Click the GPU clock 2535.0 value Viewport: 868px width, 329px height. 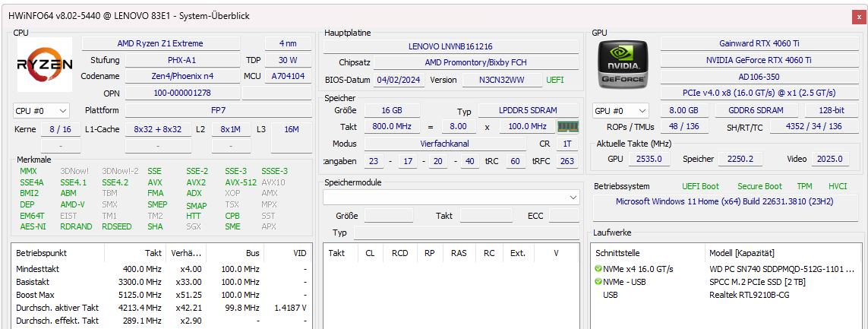tap(649, 159)
